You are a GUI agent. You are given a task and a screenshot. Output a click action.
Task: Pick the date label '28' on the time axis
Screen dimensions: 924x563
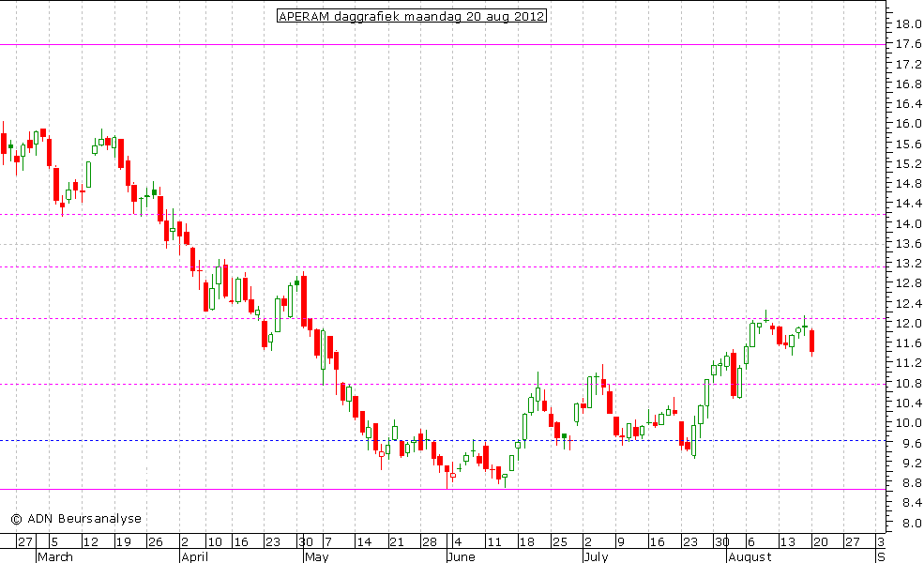pos(429,541)
